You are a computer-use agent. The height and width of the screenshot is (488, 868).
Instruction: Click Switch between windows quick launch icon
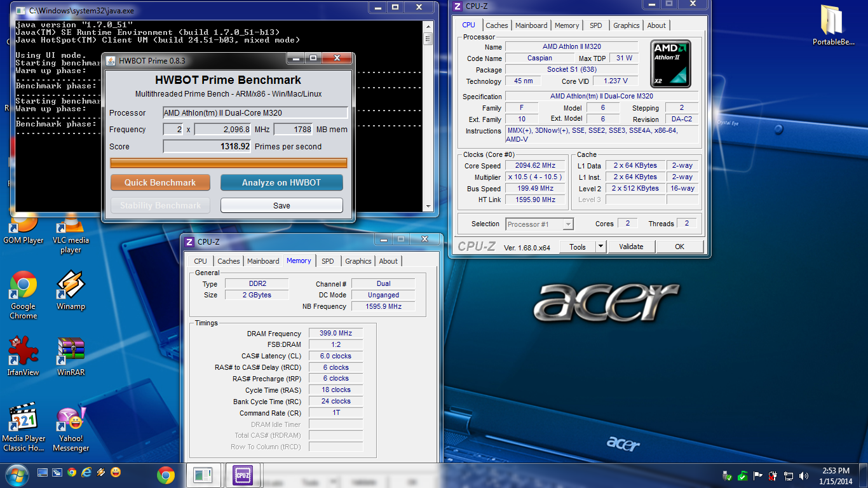(57, 473)
